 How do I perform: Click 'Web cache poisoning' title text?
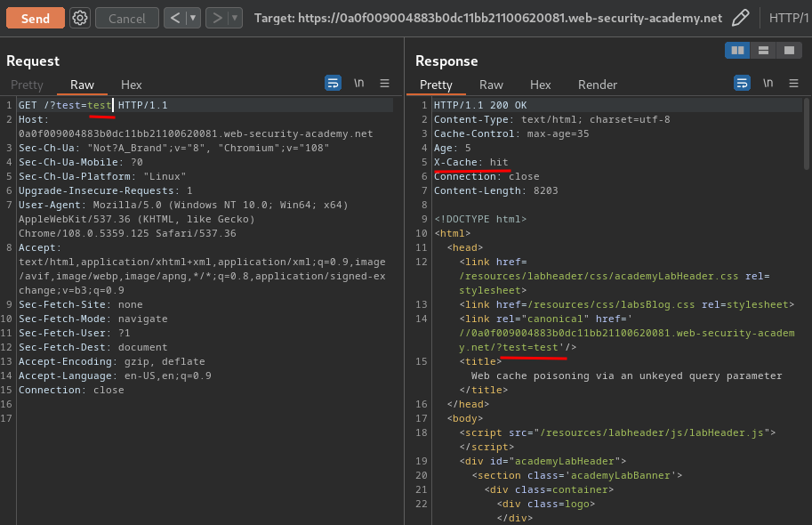[x=627, y=376]
